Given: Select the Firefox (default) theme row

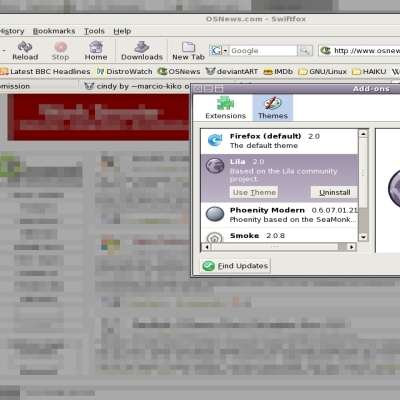Looking at the screenshot, I should pyautogui.click(x=279, y=141).
